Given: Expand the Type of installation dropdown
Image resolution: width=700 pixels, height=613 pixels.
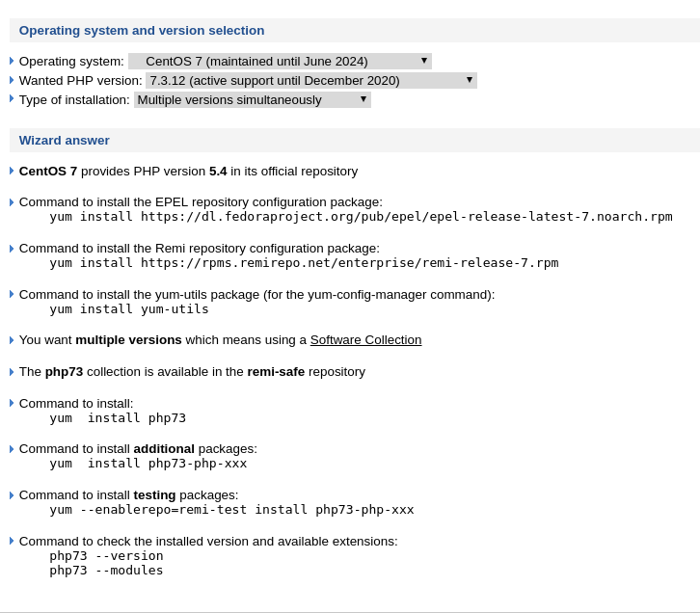Looking at the screenshot, I should 252,99.
